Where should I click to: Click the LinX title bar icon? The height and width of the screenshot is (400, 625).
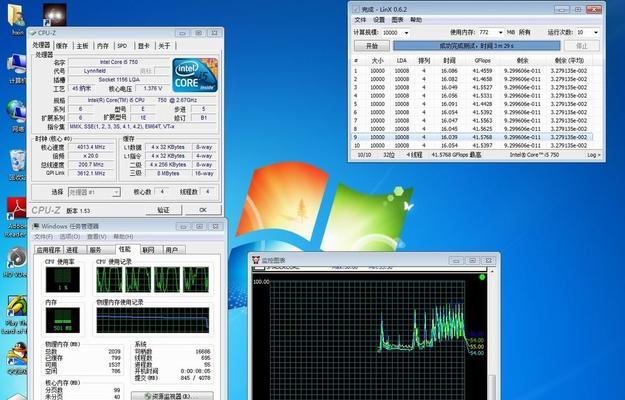(356, 9)
